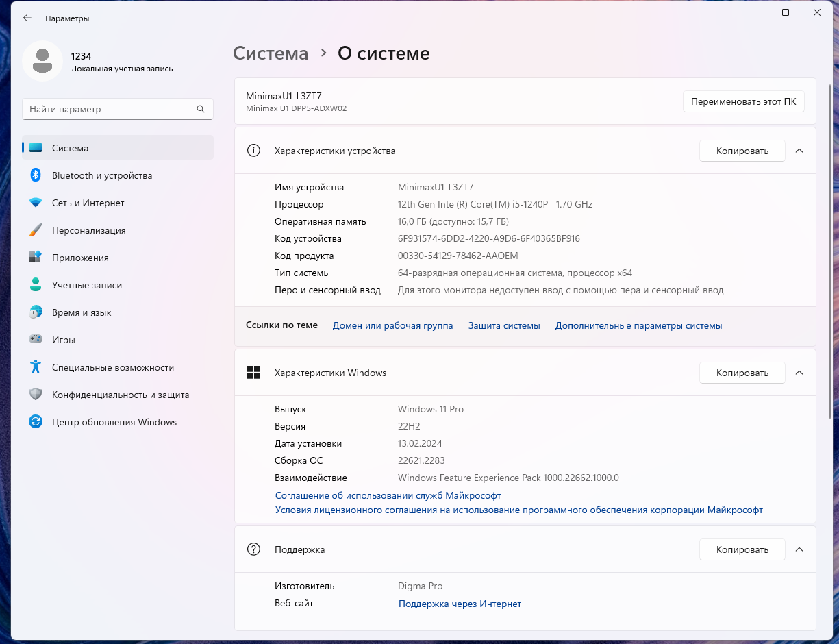Select Приложения in sidebar
839x644 pixels.
118,258
